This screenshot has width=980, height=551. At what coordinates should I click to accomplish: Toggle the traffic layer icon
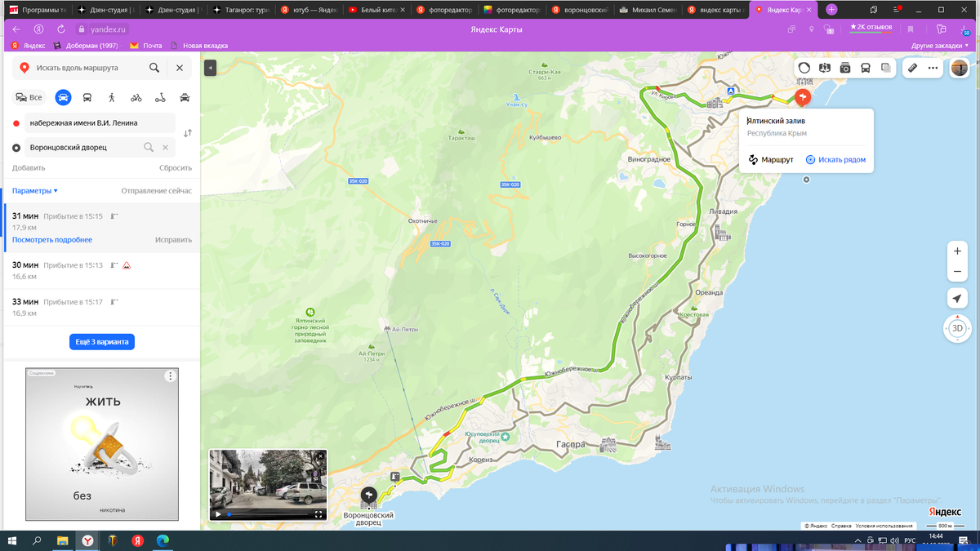(x=804, y=69)
